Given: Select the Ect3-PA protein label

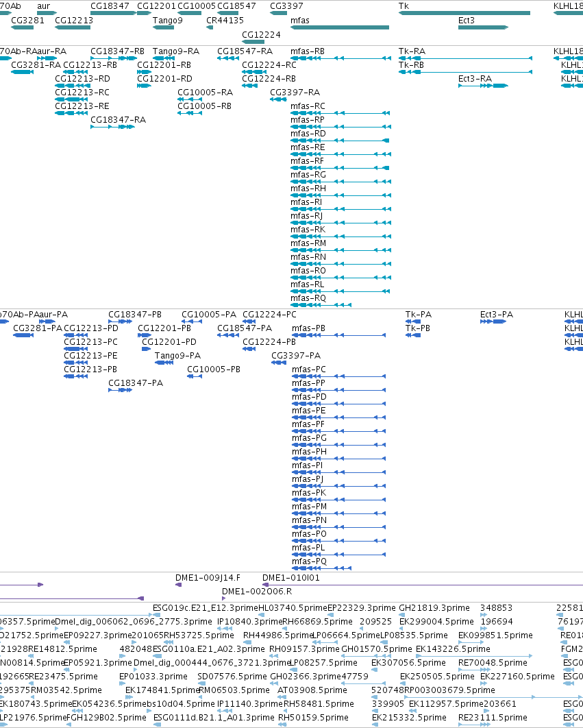Looking at the screenshot, I should (497, 315).
